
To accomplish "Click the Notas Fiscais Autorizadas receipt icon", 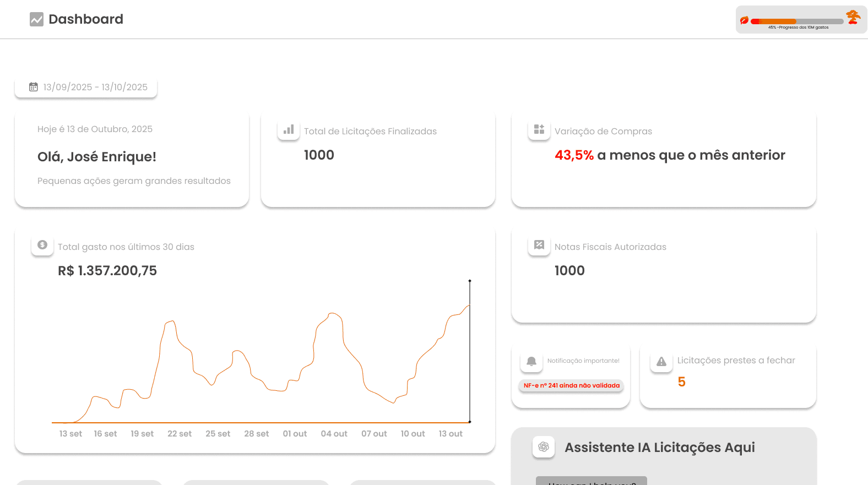I will pyautogui.click(x=539, y=245).
